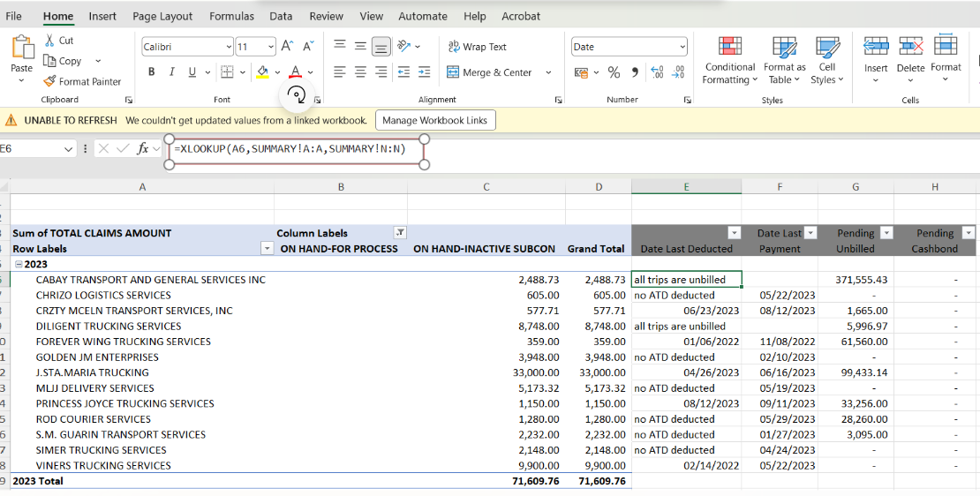Apply Comma Style number format

[635, 72]
